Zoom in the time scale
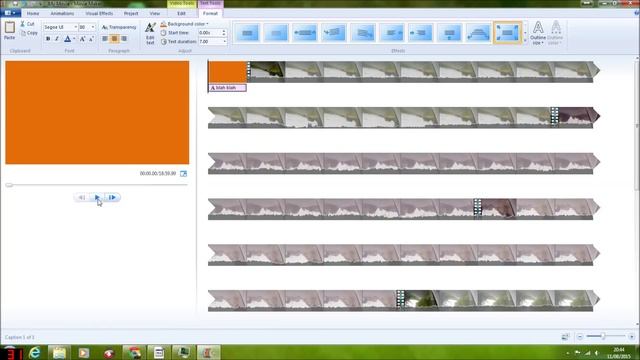Screen dimensions: 640x360 point(631,337)
